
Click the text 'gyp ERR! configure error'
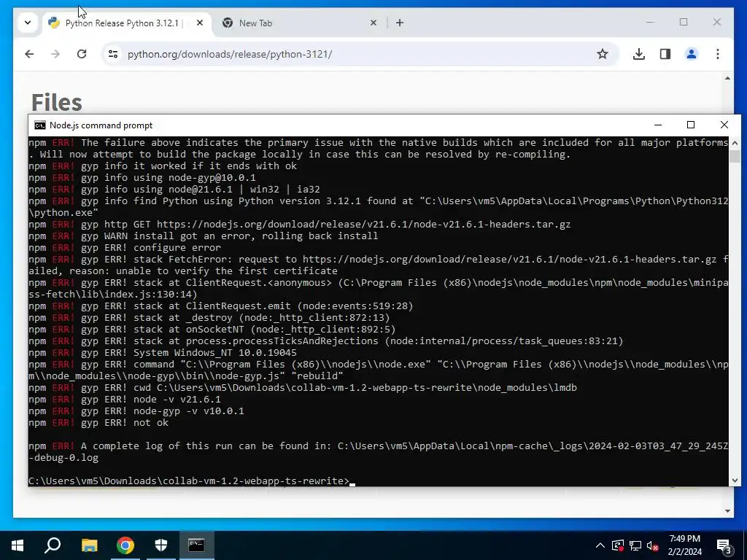(151, 248)
